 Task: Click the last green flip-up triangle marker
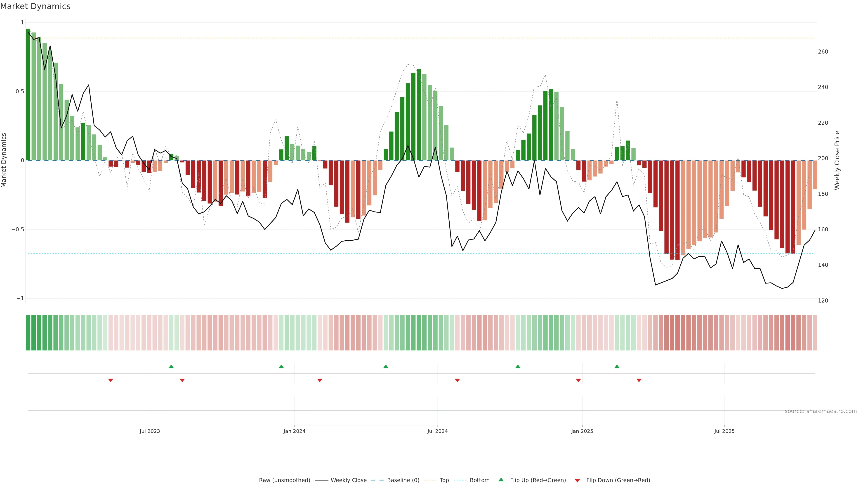tap(617, 366)
